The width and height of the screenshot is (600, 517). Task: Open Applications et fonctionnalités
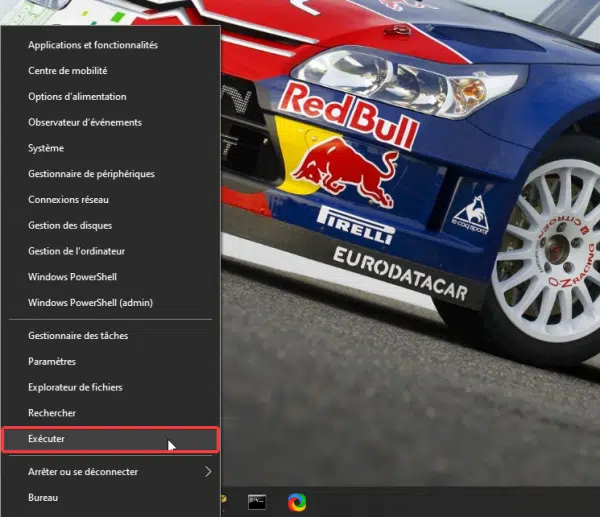(x=111, y=45)
